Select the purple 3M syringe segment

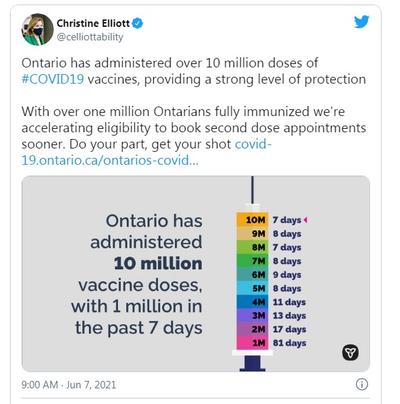point(252,316)
